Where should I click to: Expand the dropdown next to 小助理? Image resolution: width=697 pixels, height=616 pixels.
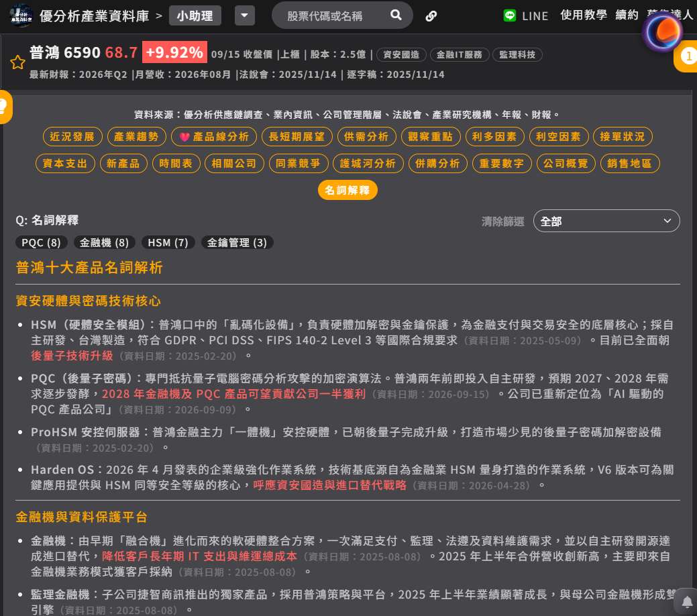[x=244, y=15]
